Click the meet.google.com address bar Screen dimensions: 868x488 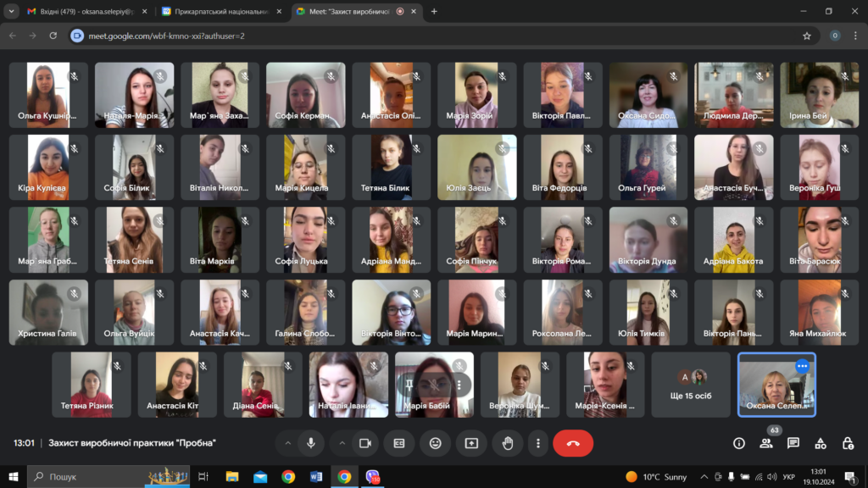(424, 36)
